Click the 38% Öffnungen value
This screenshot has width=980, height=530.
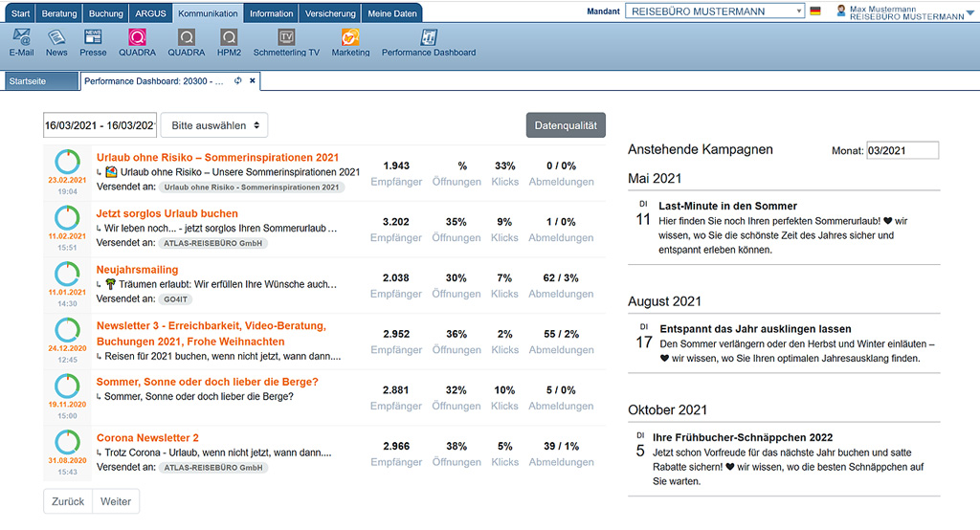tap(457, 446)
